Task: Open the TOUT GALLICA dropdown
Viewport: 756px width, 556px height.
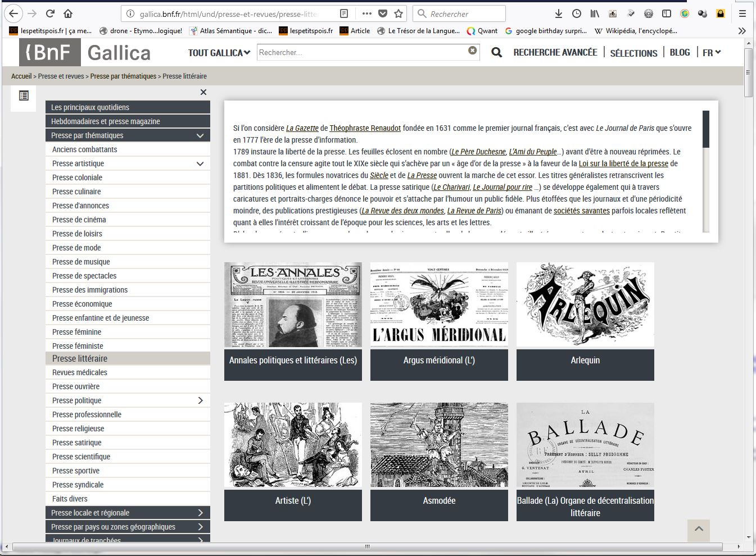Action: 219,53
